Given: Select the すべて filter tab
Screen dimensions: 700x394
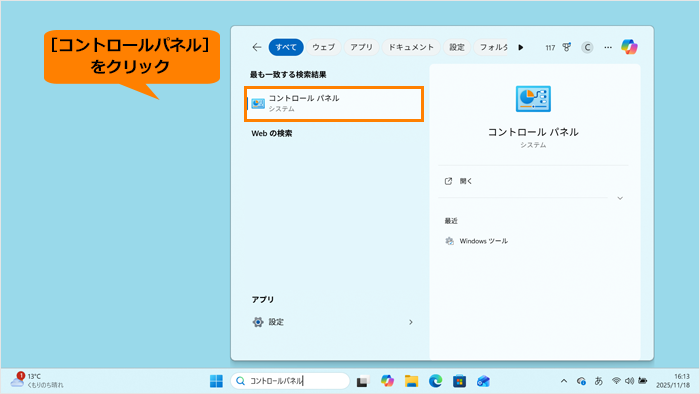Looking at the screenshot, I should click(286, 47).
